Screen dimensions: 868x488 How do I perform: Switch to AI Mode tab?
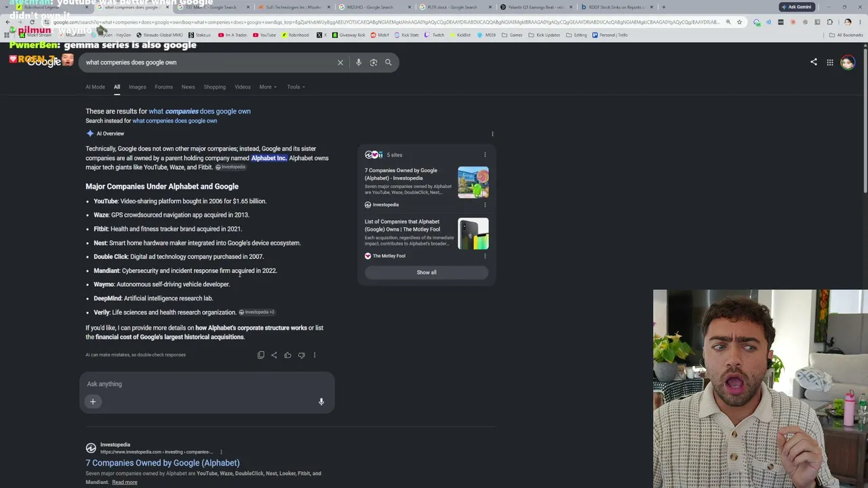click(95, 87)
